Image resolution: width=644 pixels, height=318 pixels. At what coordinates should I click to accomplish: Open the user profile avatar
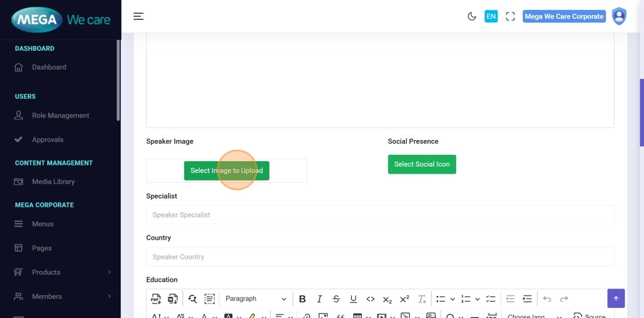point(618,16)
